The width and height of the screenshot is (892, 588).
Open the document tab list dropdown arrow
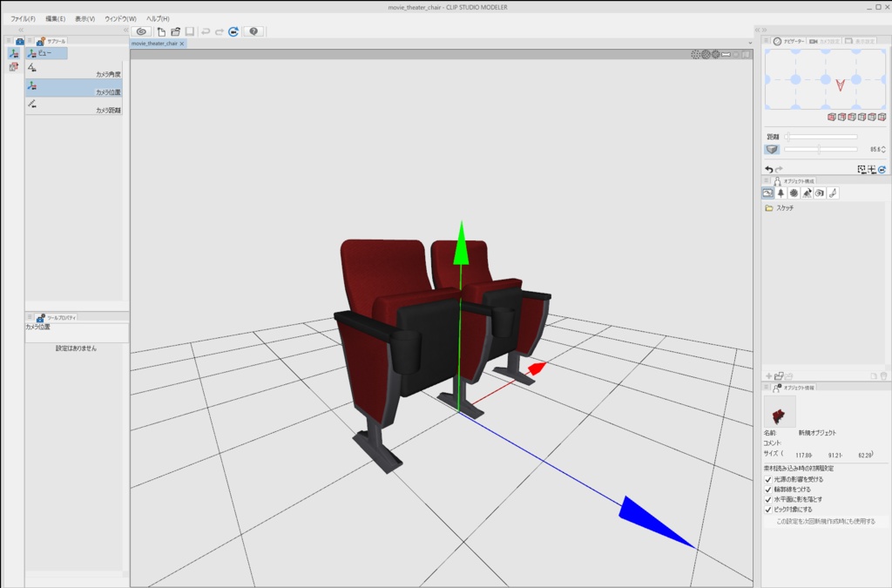[750, 44]
